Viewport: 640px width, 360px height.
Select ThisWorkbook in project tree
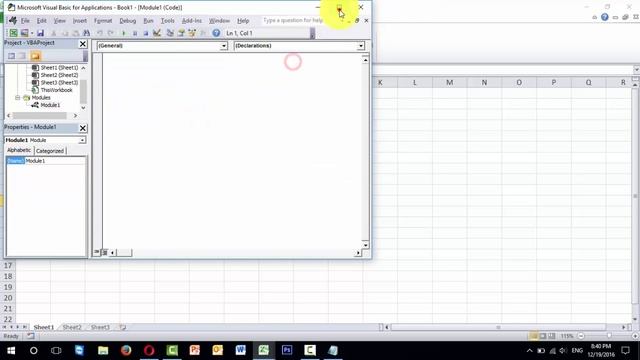[x=56, y=90]
